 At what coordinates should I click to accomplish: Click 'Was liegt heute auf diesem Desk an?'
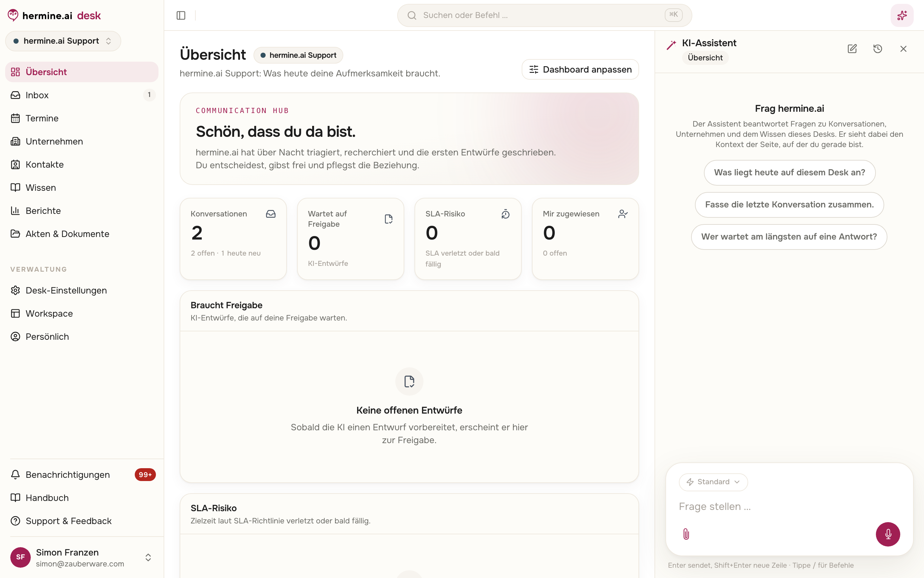pyautogui.click(x=790, y=173)
